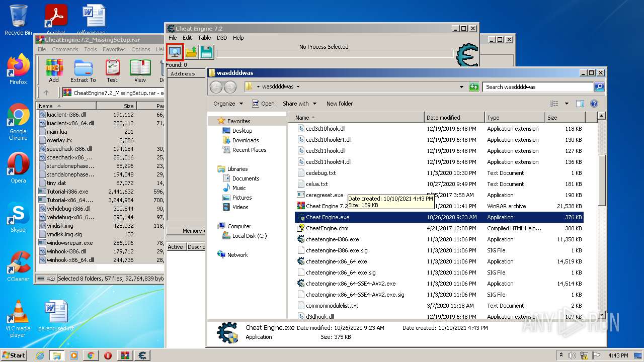Click Cheat Engine save floppy icon
Screen dimensions: 644x362
point(206,52)
